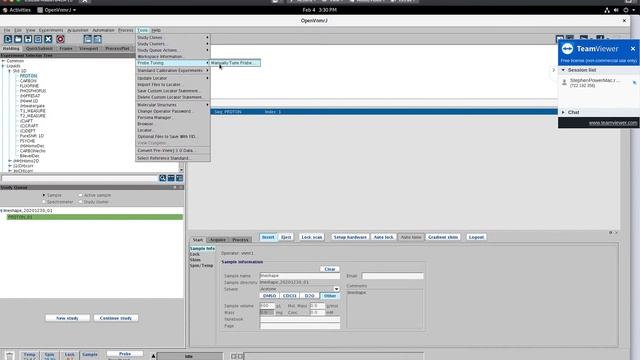Click the save floppy disk toolbar icon
The image size is (640, 360).
click(x=28, y=39)
